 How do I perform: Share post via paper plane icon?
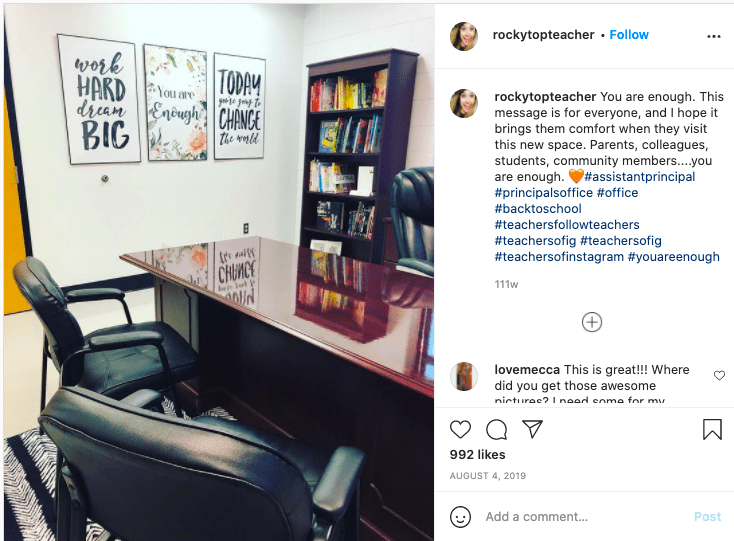coord(532,429)
